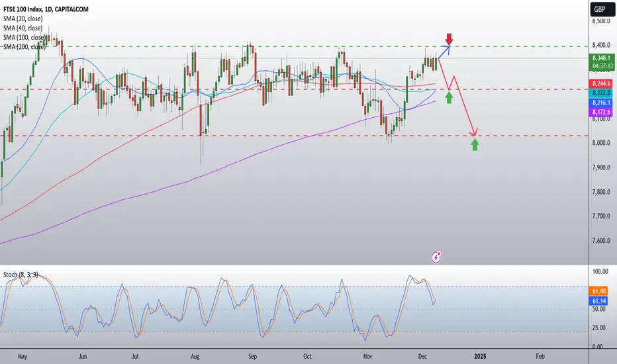Click the pink lightning event icon
The image size is (617, 364).
click(x=436, y=257)
